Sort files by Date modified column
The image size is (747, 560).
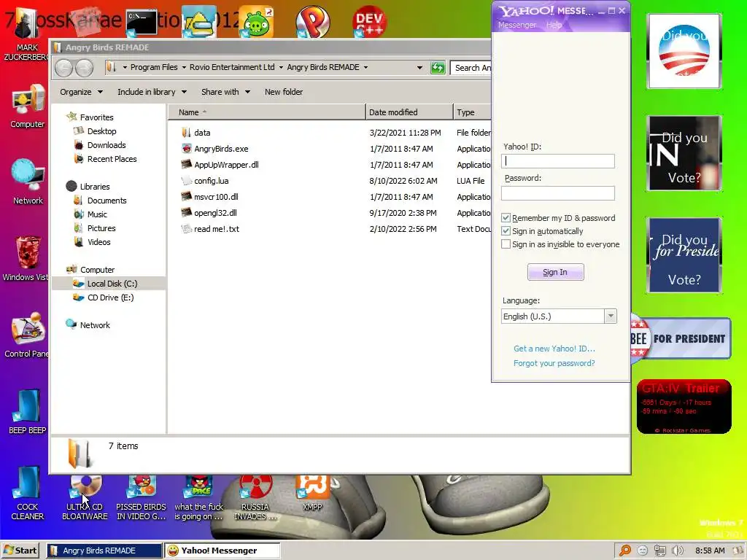[x=409, y=112]
